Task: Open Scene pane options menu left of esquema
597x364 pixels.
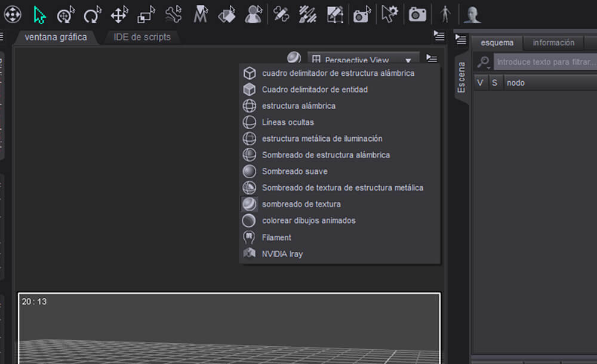Action: click(461, 39)
